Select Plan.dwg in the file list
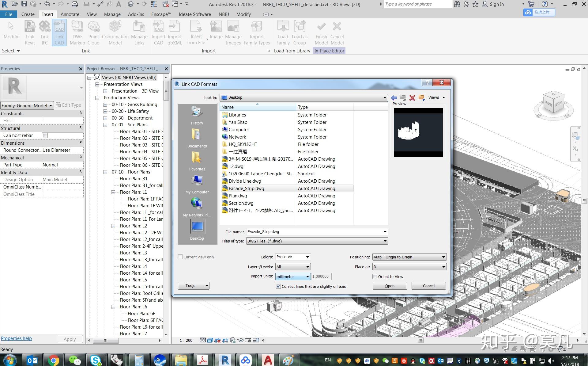The height and width of the screenshot is (366, 588). pyautogui.click(x=238, y=196)
